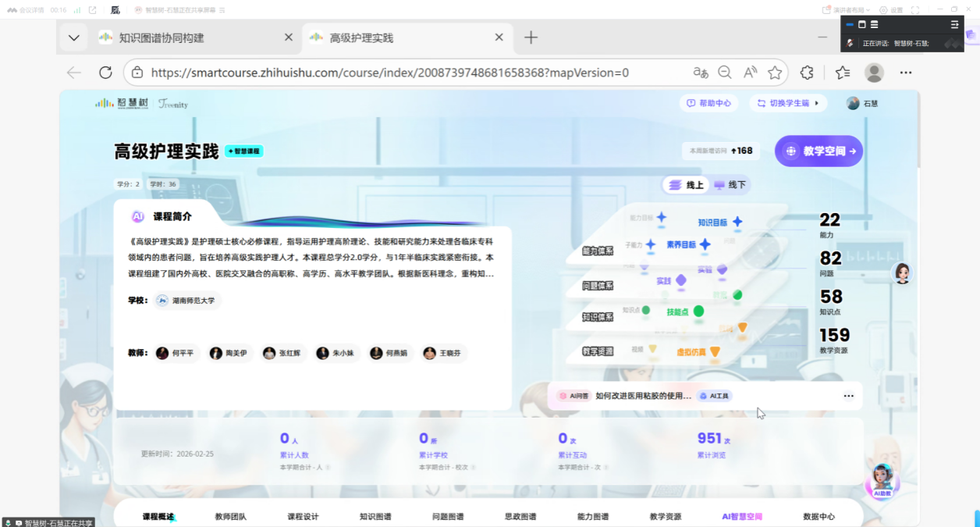Open the 知识图谱 navigation tab

click(x=375, y=516)
